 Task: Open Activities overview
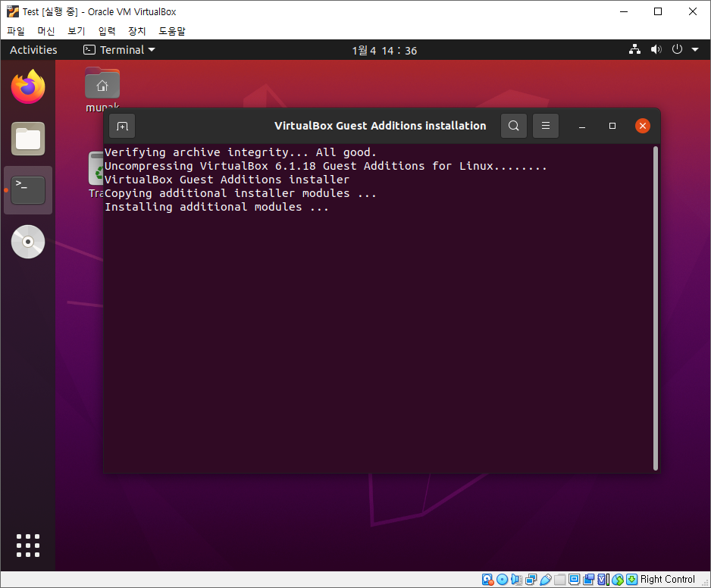tap(33, 50)
